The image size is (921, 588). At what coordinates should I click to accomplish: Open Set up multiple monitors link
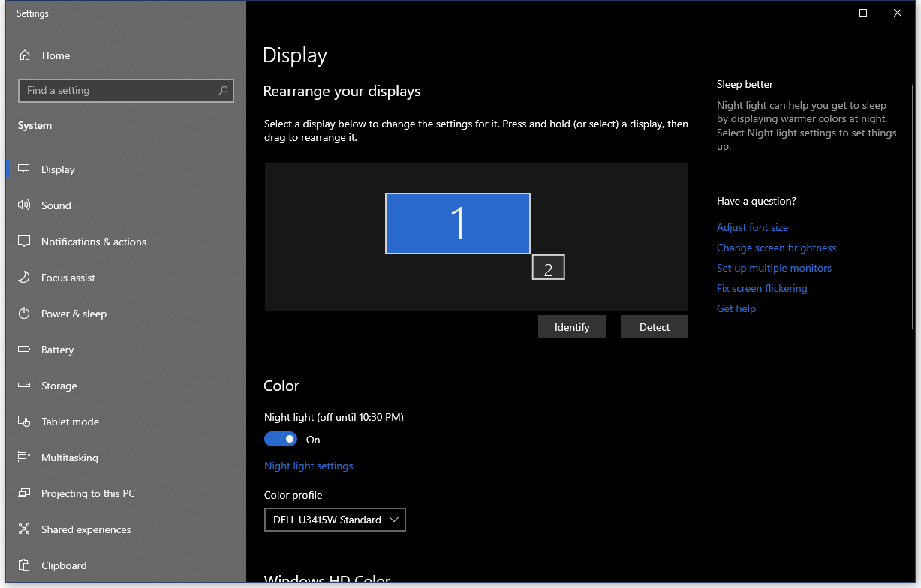tap(774, 268)
